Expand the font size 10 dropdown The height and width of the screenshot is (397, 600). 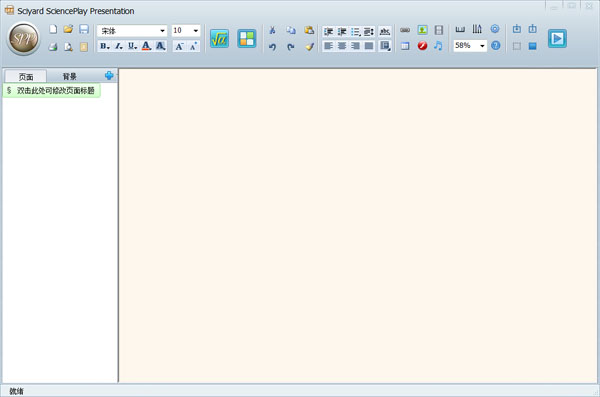point(196,31)
